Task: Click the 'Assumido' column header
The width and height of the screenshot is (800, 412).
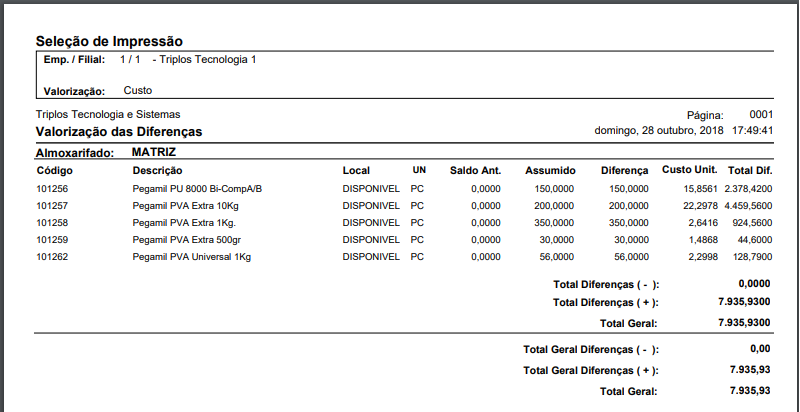Action: coord(550,170)
